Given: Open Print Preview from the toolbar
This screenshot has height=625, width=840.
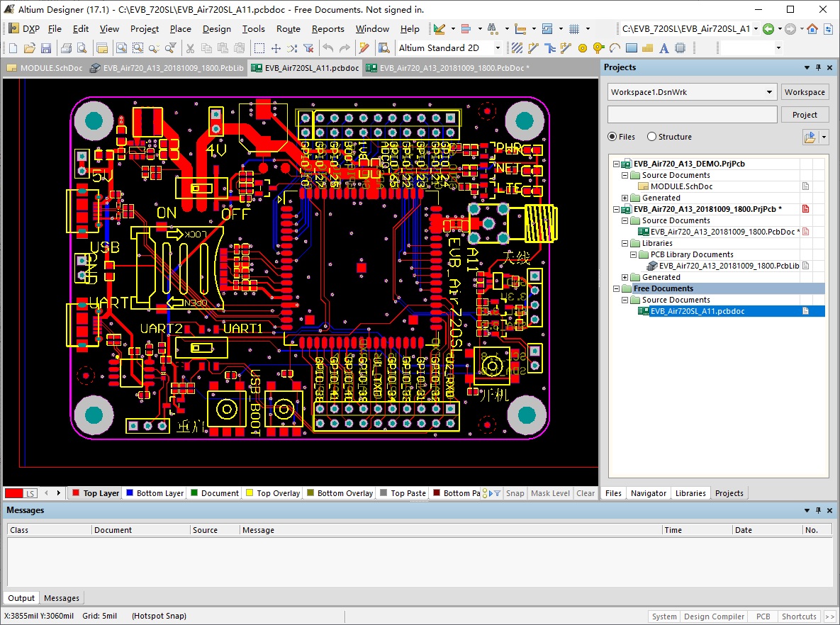Looking at the screenshot, I should [x=82, y=48].
